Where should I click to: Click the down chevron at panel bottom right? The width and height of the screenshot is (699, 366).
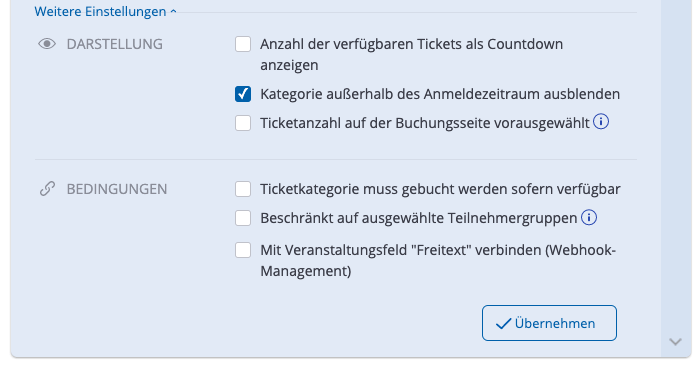(x=675, y=342)
